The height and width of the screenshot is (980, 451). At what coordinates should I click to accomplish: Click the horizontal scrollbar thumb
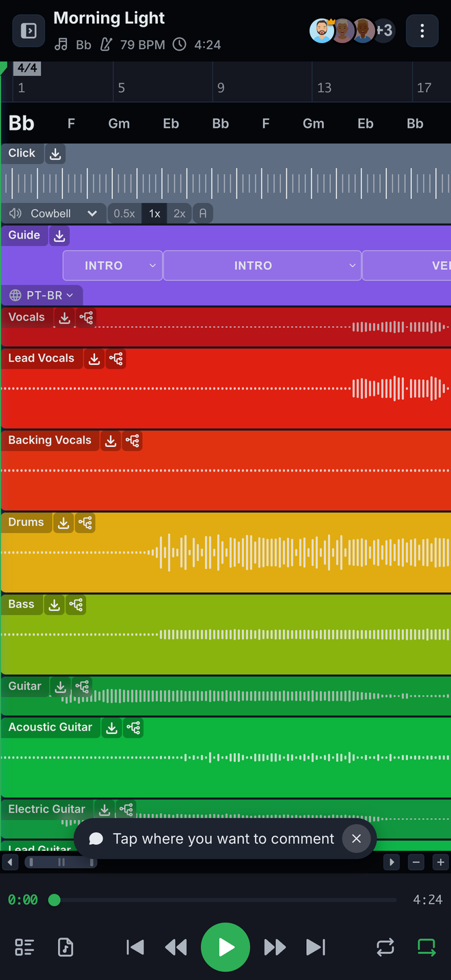point(61,862)
